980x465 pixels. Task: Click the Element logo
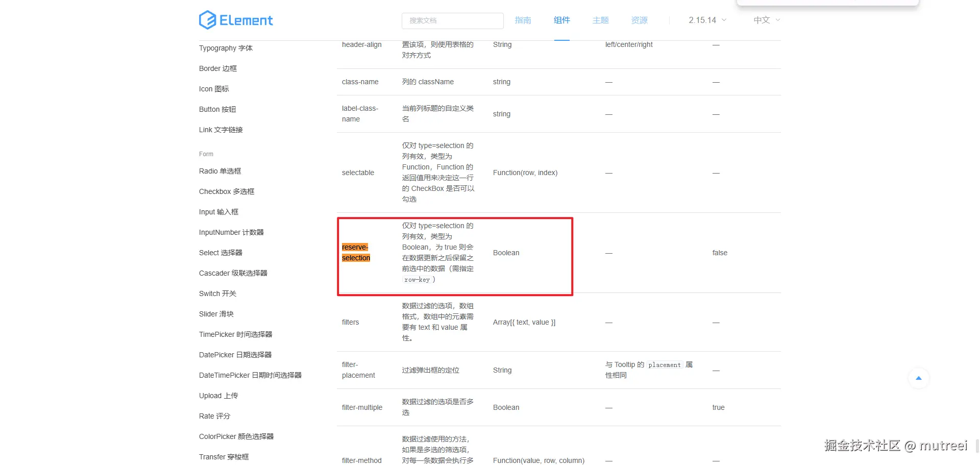point(236,20)
